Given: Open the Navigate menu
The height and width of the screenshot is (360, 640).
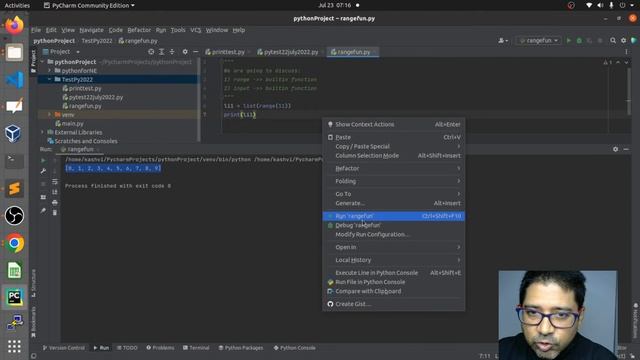Looking at the screenshot, I should click(x=91, y=30).
